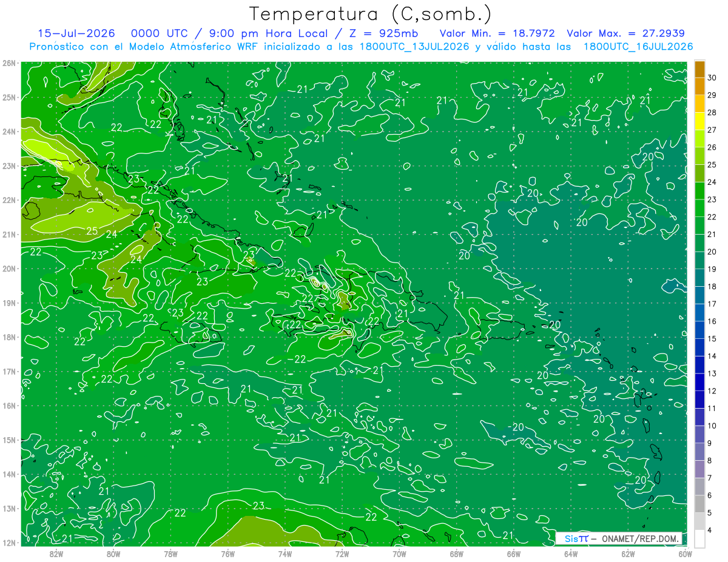
Task: Click the color scale label "29"
Action: 712,95
